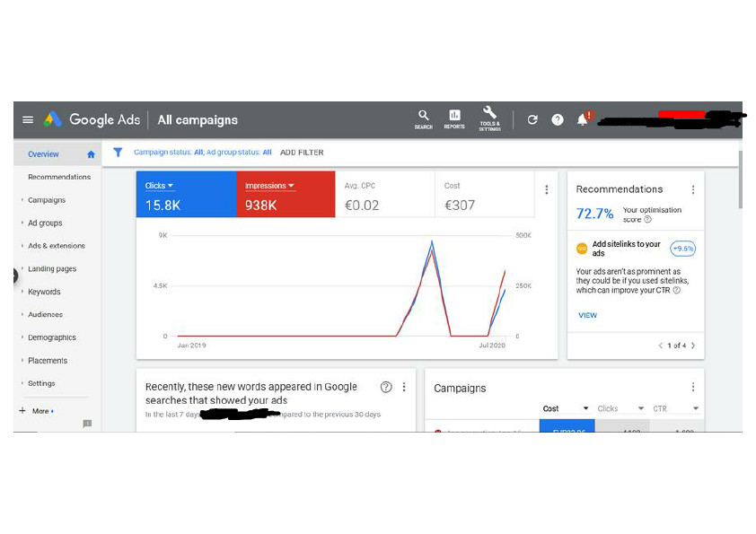The height and width of the screenshot is (534, 756).
Task: Click the 72.7% optimisation score
Action: 594,214
